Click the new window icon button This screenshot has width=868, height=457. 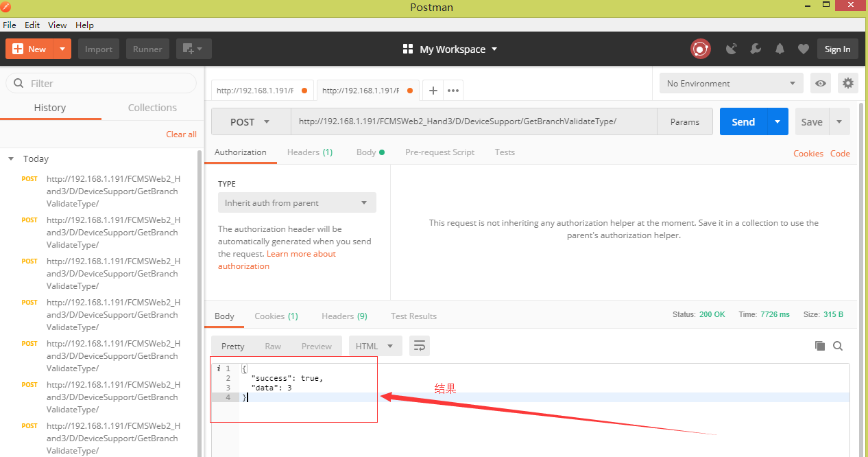coord(193,49)
